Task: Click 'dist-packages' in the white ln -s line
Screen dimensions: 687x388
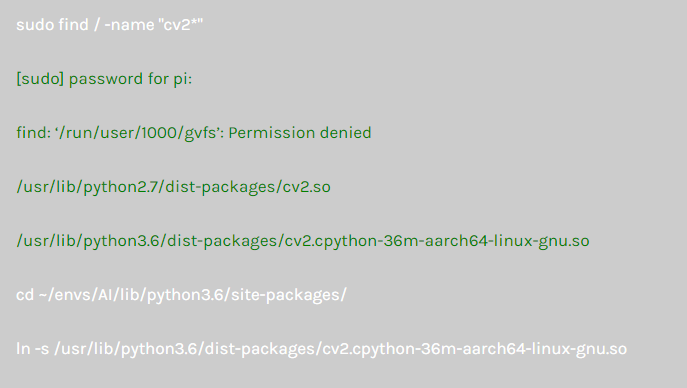Action: click(260, 349)
